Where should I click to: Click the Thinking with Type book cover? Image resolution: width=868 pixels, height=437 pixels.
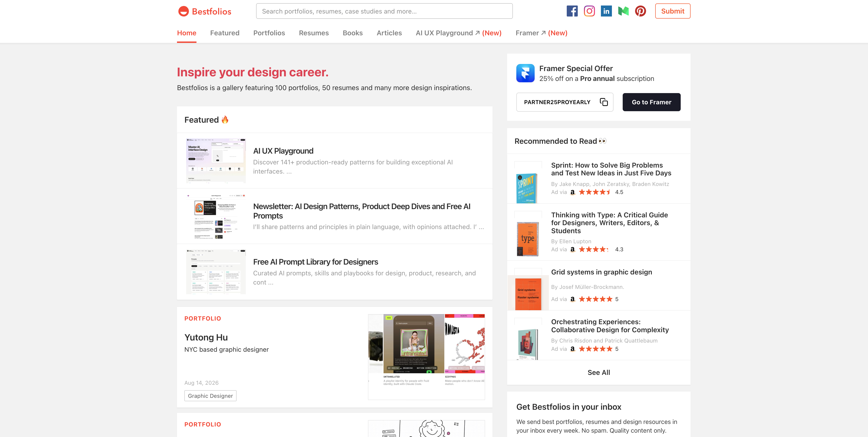click(x=528, y=239)
